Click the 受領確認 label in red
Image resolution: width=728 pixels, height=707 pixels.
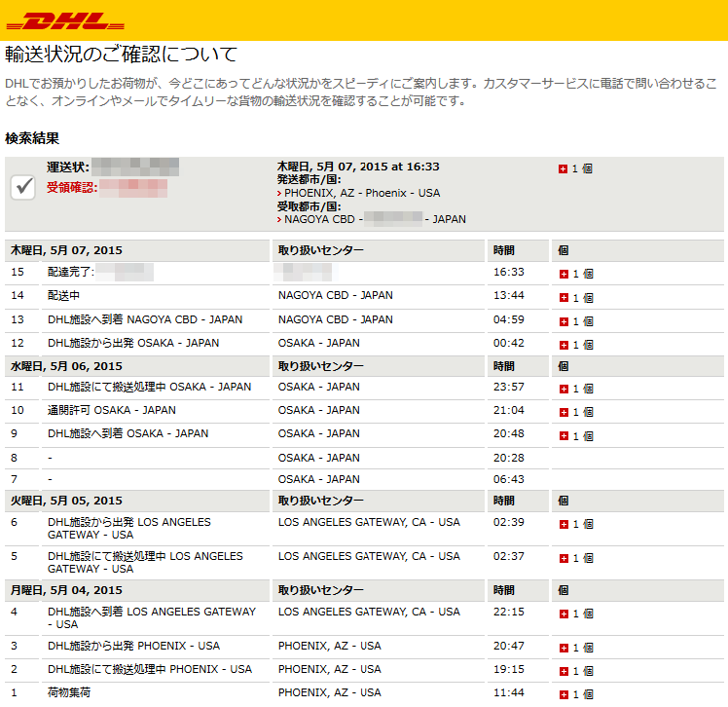tap(72, 187)
